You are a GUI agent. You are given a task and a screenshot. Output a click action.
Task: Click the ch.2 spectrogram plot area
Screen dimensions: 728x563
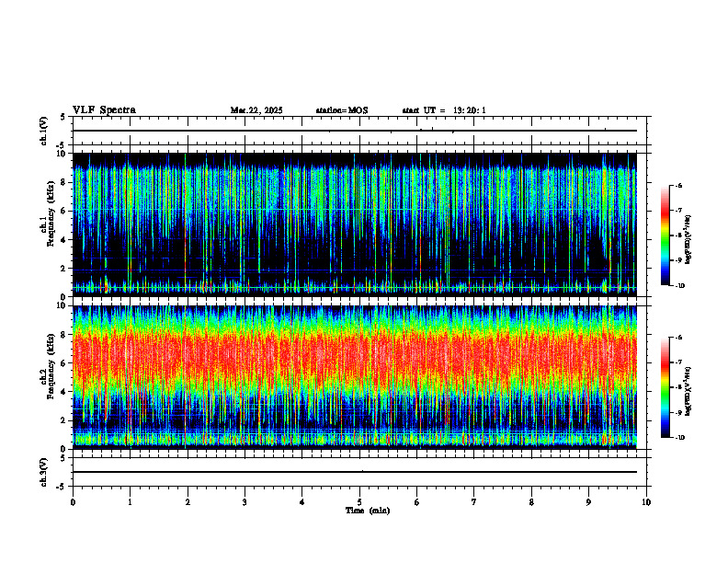pyautogui.click(x=355, y=377)
